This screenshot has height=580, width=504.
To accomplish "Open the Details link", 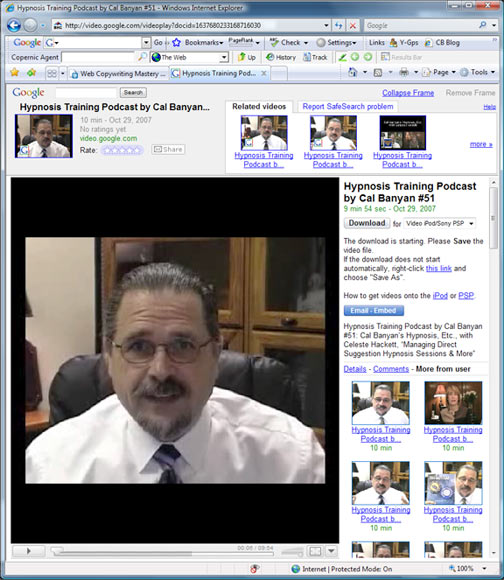I will [x=355, y=369].
